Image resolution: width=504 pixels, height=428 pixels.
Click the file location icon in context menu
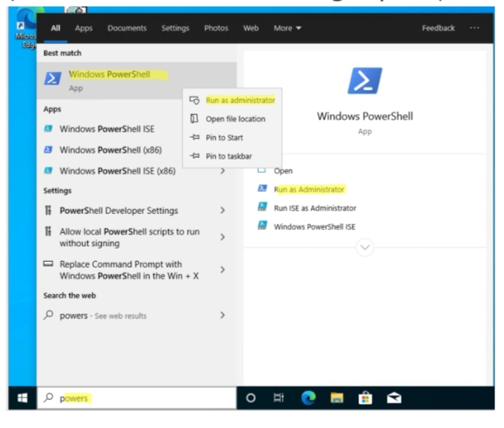pos(194,118)
